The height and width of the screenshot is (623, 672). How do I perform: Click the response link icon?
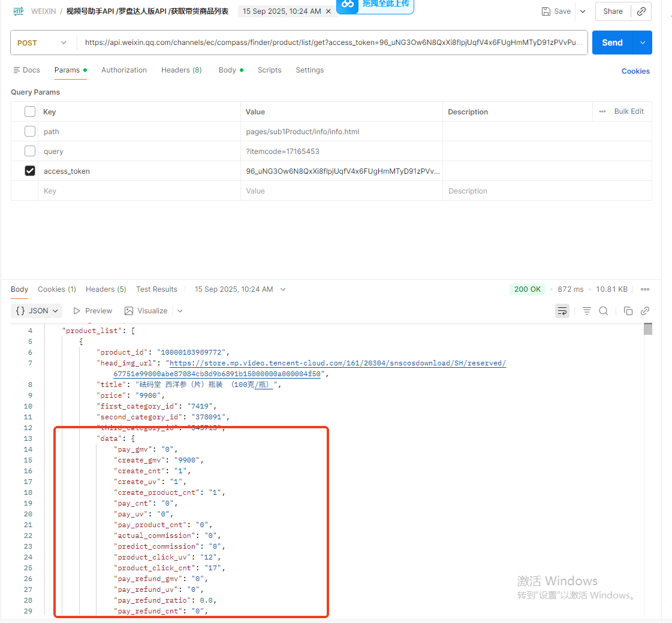(644, 311)
